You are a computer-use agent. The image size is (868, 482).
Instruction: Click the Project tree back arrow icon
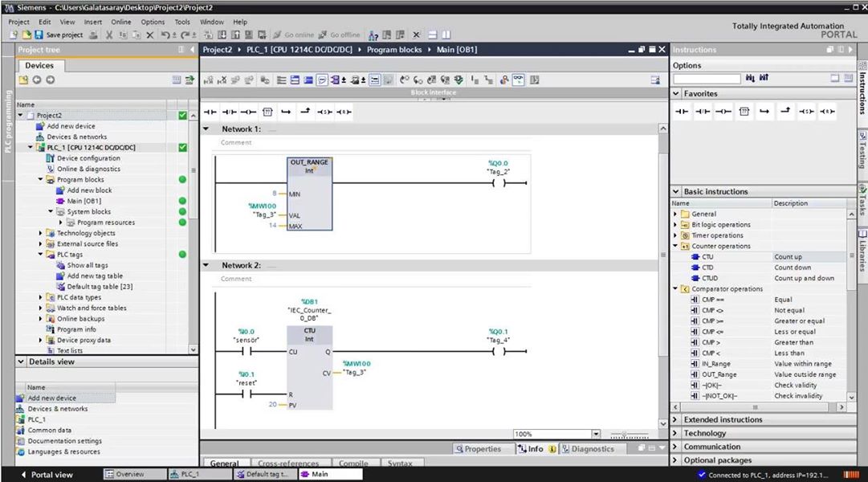(x=37, y=80)
